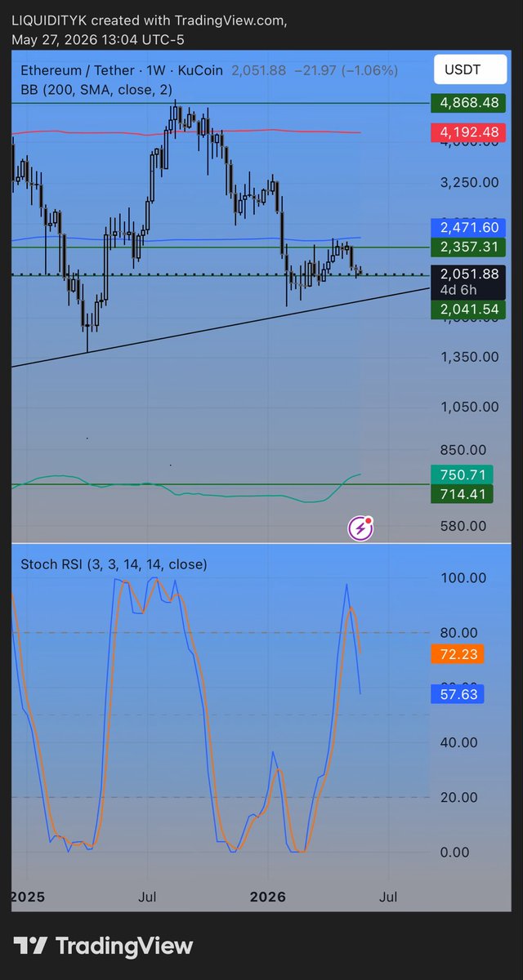Click the 3,250.00 price axis label
523x980 pixels.
pyautogui.click(x=469, y=183)
